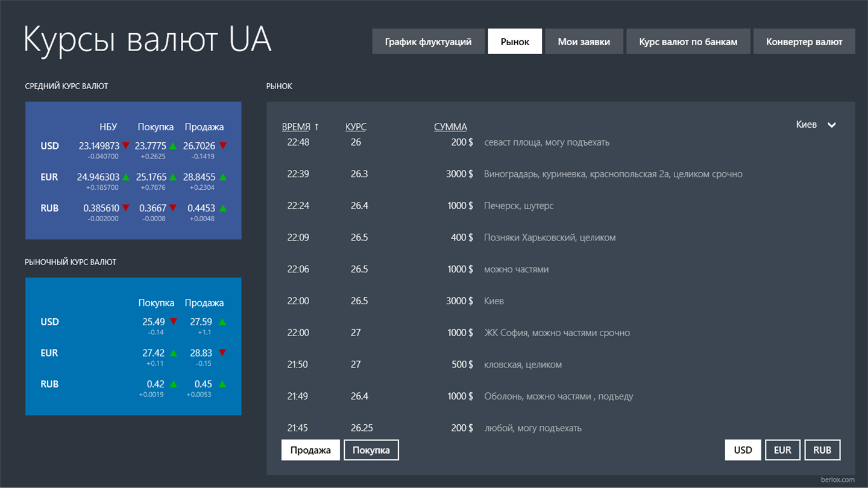Expand the Киев city dropdown chevron
868x488 pixels.
click(x=832, y=125)
